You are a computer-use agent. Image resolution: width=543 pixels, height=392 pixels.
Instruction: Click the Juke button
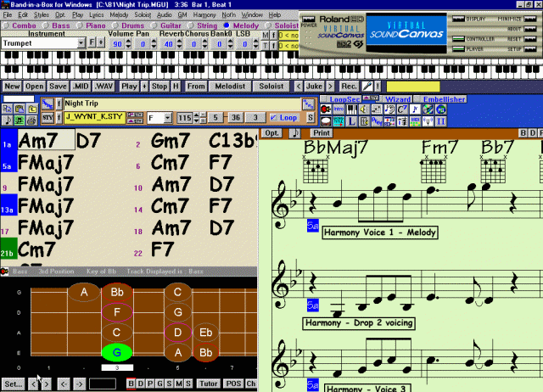314,87
